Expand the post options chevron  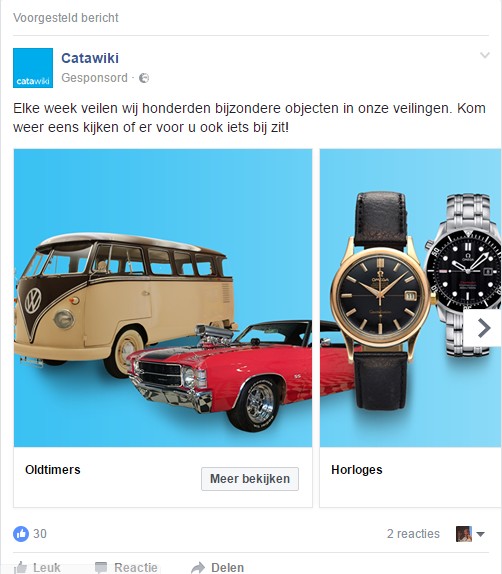pyautogui.click(x=485, y=55)
